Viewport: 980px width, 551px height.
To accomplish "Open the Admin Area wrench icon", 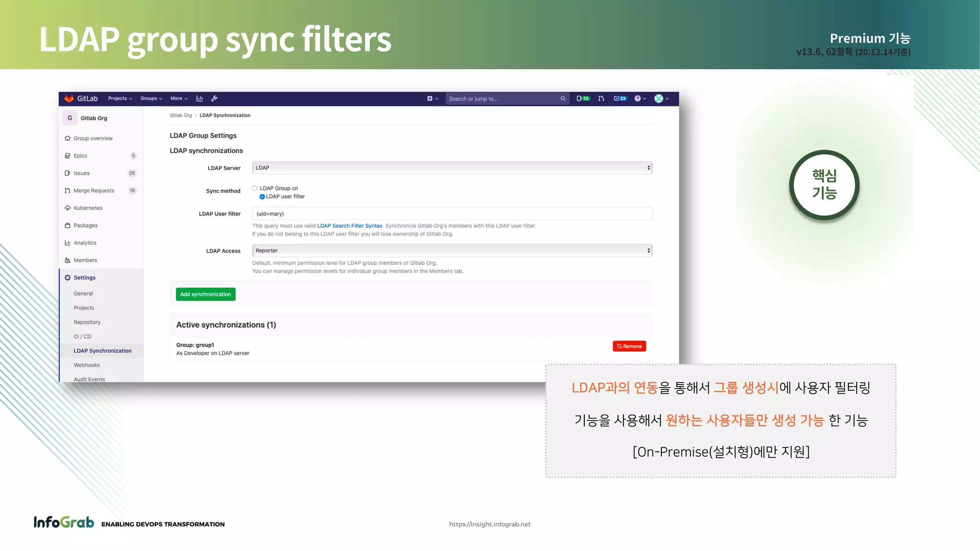I will 214,99.
